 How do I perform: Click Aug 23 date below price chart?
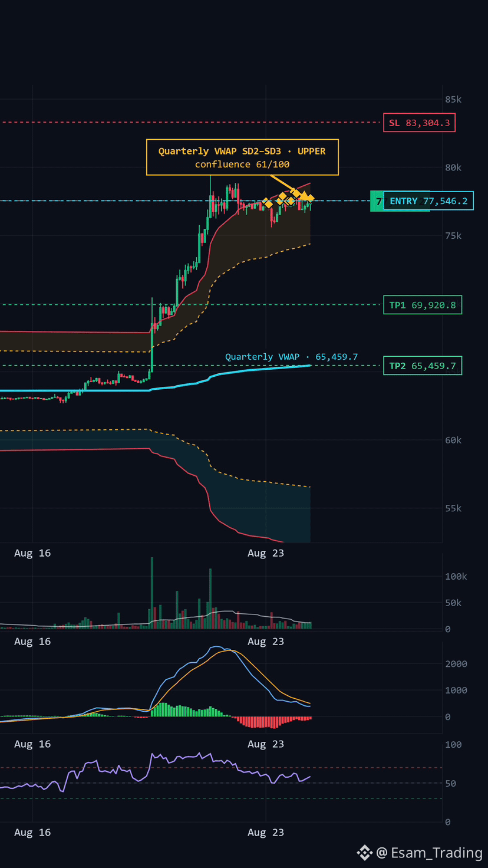266,553
